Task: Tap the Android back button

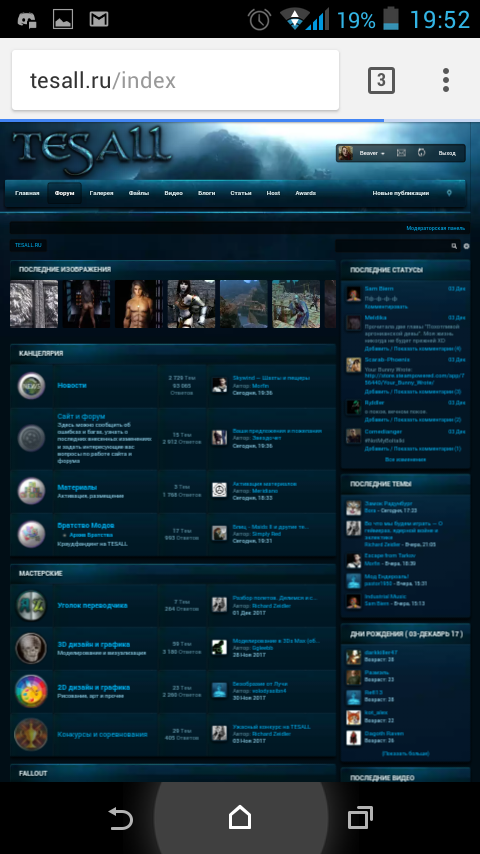Action: tap(120, 819)
